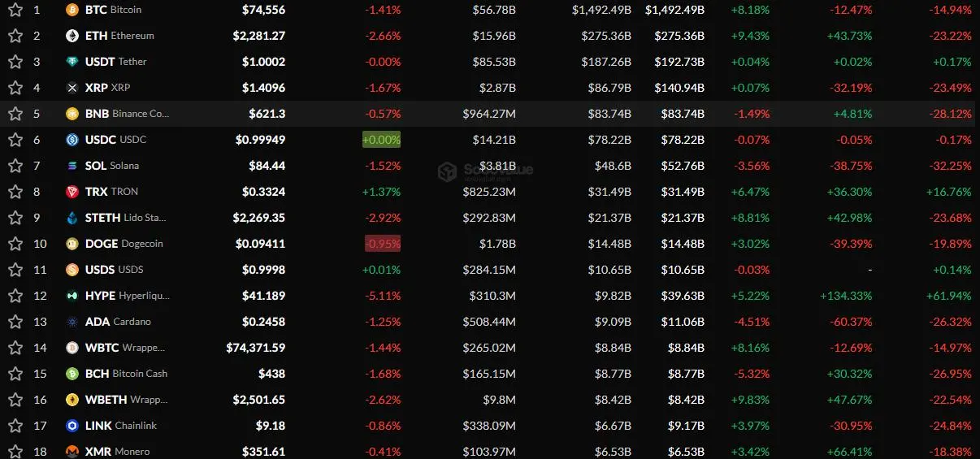
Task: Star the XRP row as favorite
Action: [x=15, y=88]
